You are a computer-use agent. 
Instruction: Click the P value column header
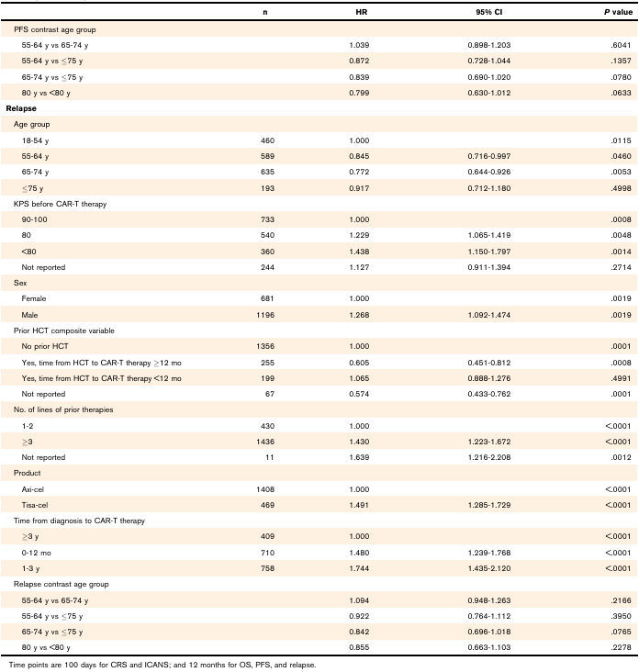(618, 12)
